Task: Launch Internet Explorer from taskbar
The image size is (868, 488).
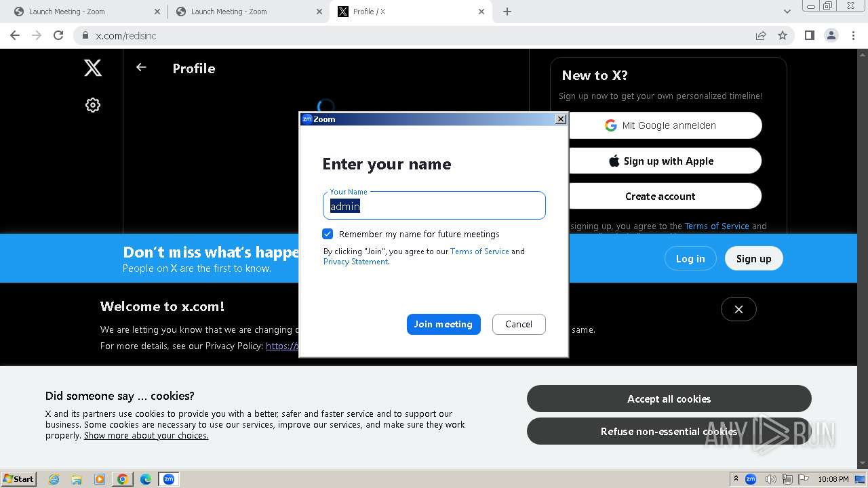Action: tap(54, 479)
